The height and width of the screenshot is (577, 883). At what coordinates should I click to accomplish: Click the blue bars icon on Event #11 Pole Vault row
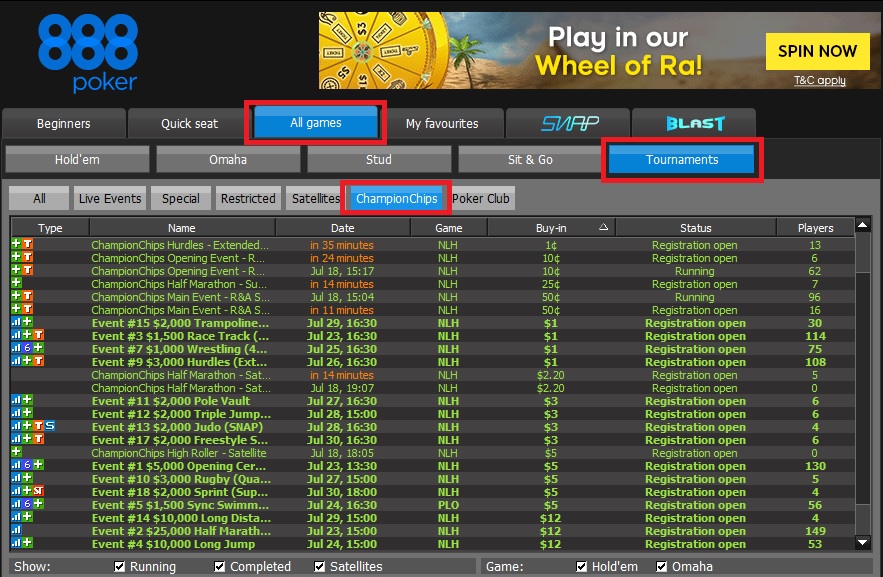(x=16, y=400)
